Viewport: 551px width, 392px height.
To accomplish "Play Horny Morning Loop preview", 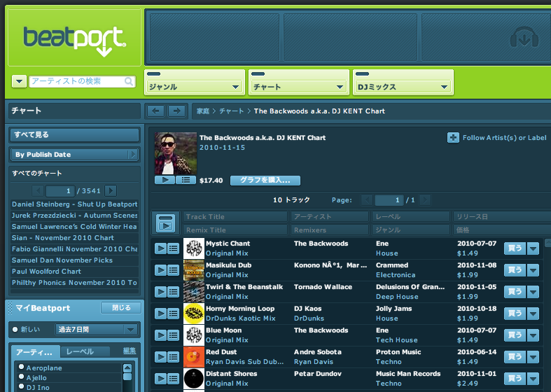I will 160,314.
